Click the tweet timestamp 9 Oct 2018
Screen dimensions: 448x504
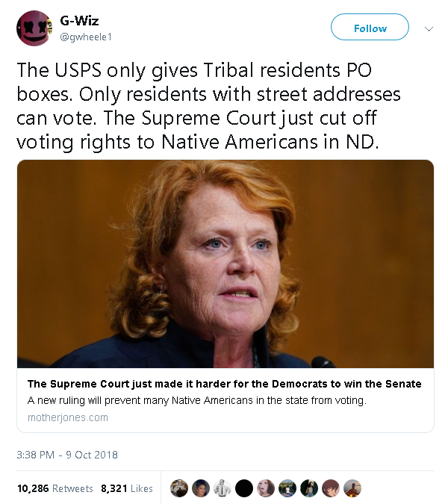coord(67,454)
